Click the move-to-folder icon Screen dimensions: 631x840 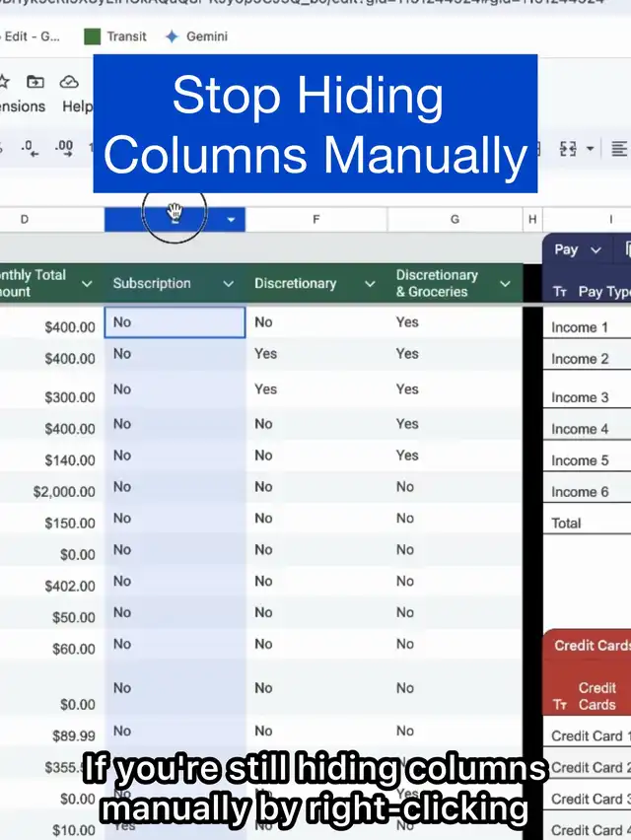coord(35,82)
